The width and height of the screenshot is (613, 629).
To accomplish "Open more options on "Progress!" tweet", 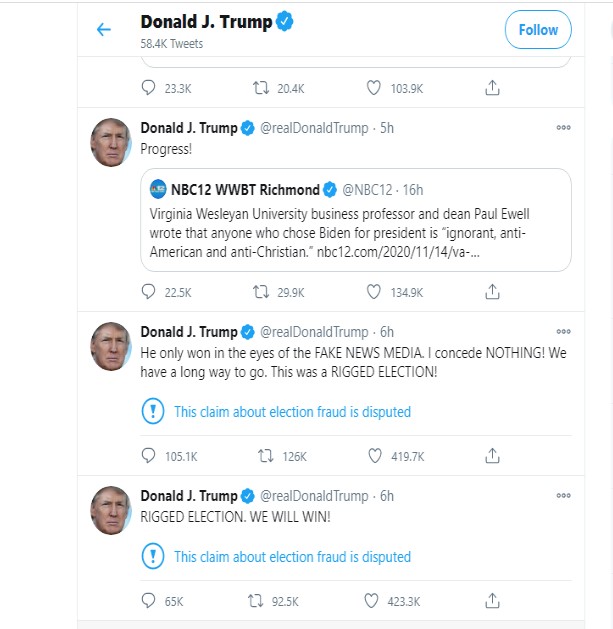I will click(563, 128).
